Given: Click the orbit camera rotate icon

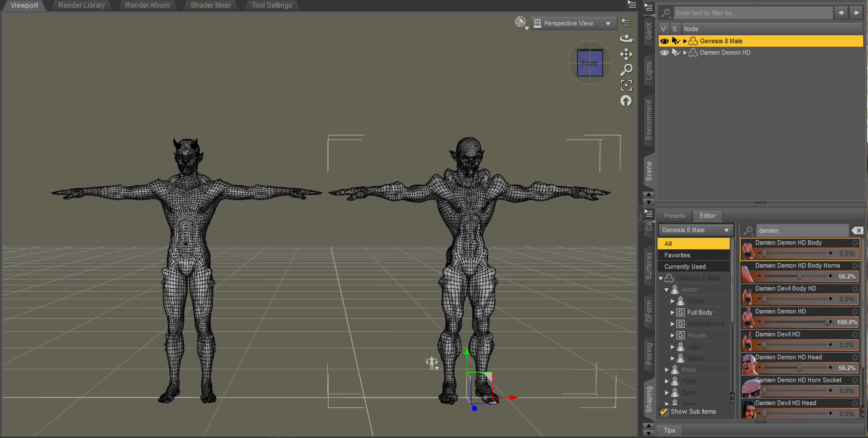Looking at the screenshot, I should pyautogui.click(x=626, y=38).
